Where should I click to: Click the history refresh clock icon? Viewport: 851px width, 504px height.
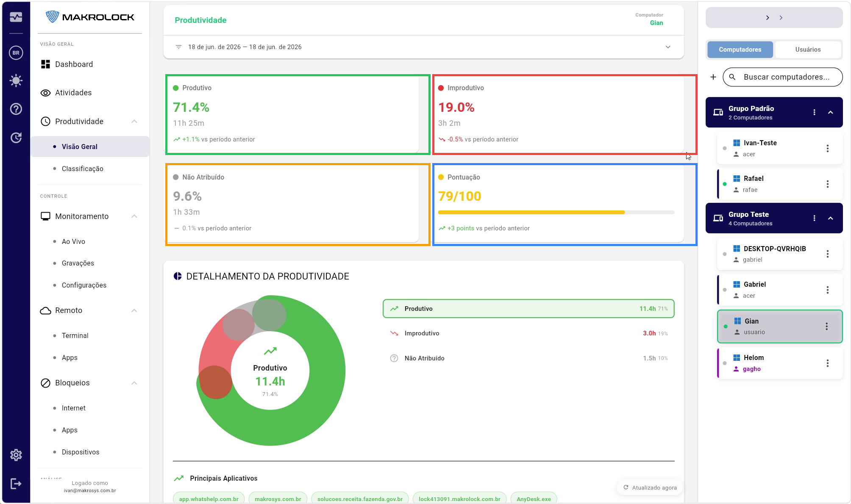[16, 138]
